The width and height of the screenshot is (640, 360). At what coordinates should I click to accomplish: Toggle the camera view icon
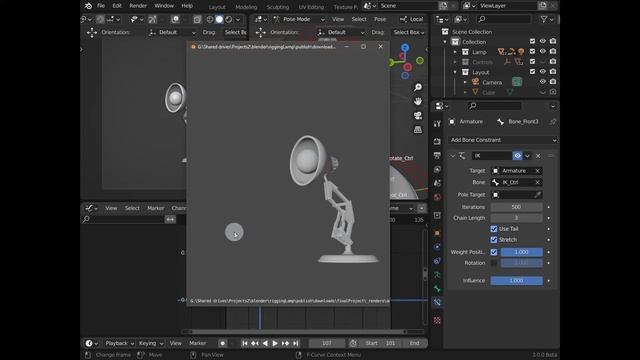tap(418, 116)
